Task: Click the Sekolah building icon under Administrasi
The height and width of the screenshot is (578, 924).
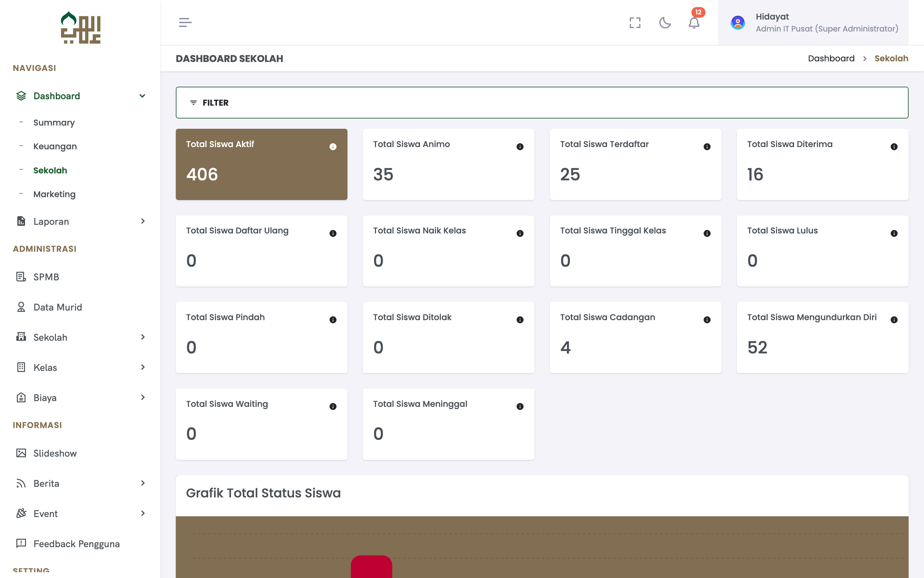Action: point(21,337)
